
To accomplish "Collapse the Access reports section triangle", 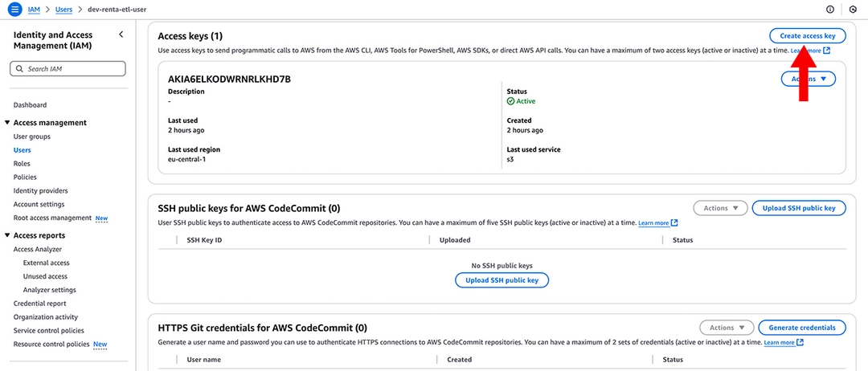I will click(6, 235).
